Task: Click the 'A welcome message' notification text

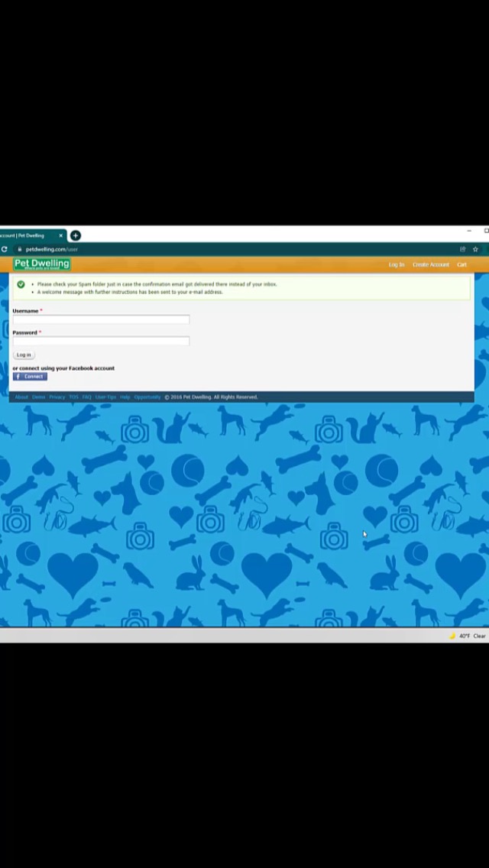Action: 130,292
